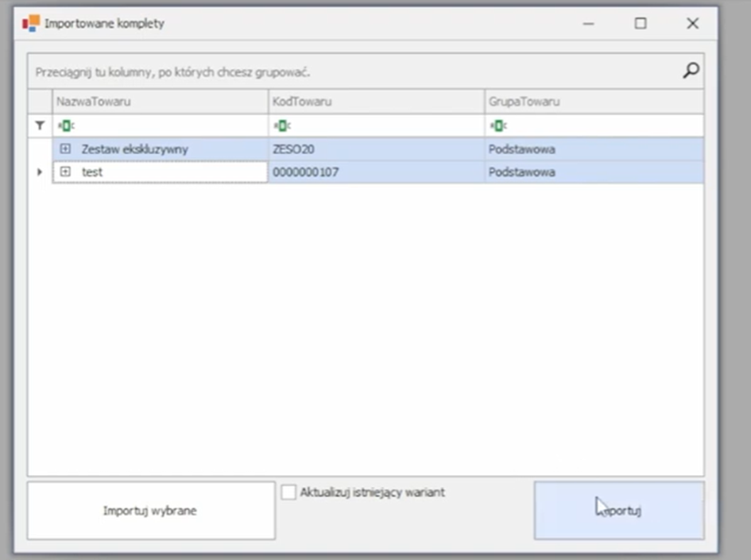Open filter operator icon for GrupaTowaru

click(497, 126)
